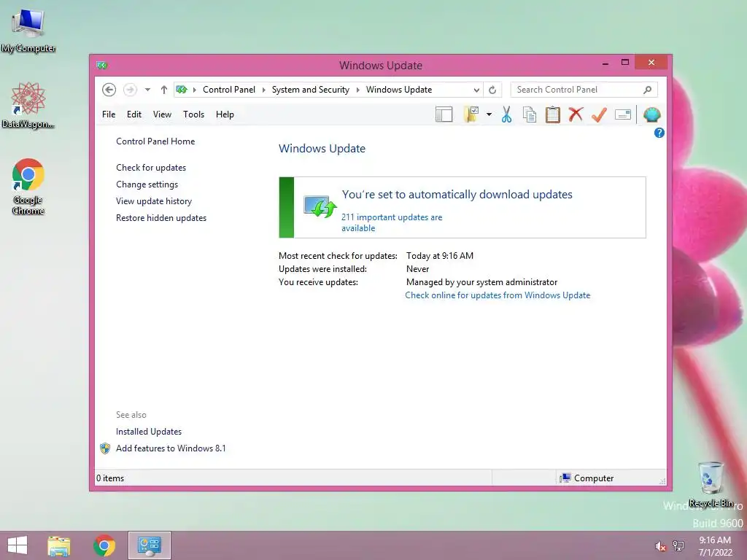747x560 pixels.
Task: Click 'Today at 9:16 AM' text
Action: [440, 256]
